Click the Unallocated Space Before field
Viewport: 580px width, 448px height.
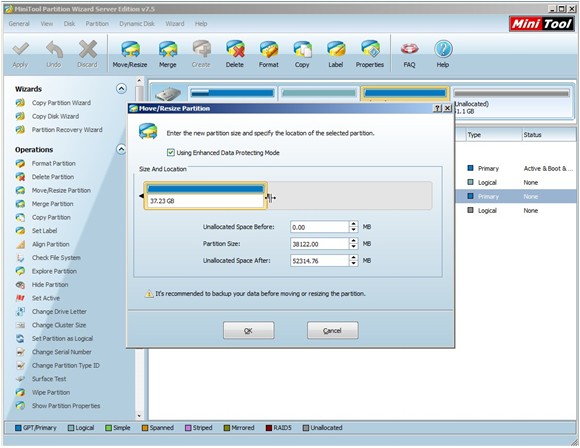tap(320, 227)
